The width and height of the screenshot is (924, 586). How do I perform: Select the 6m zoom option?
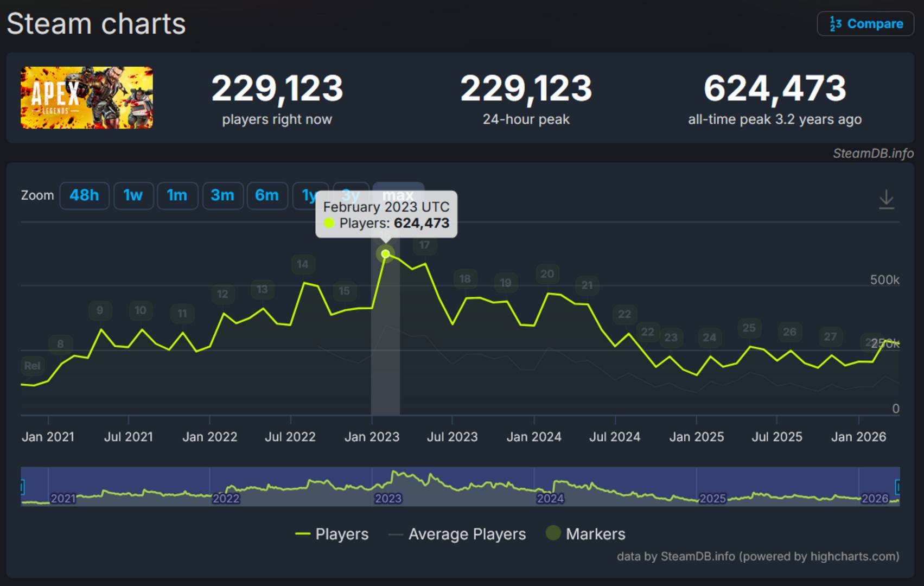point(267,196)
